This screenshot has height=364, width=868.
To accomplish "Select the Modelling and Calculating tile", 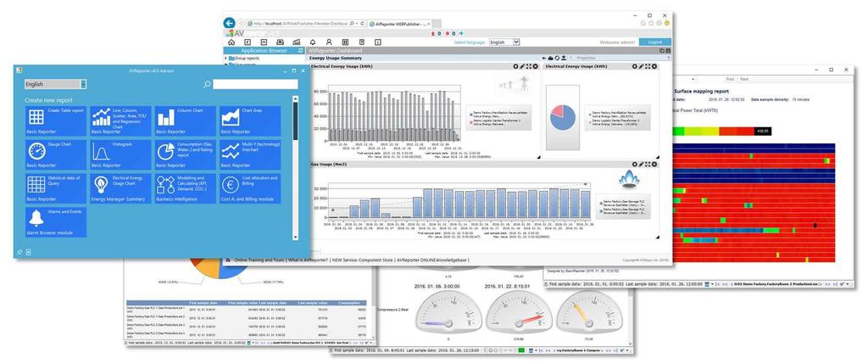I will tap(185, 188).
